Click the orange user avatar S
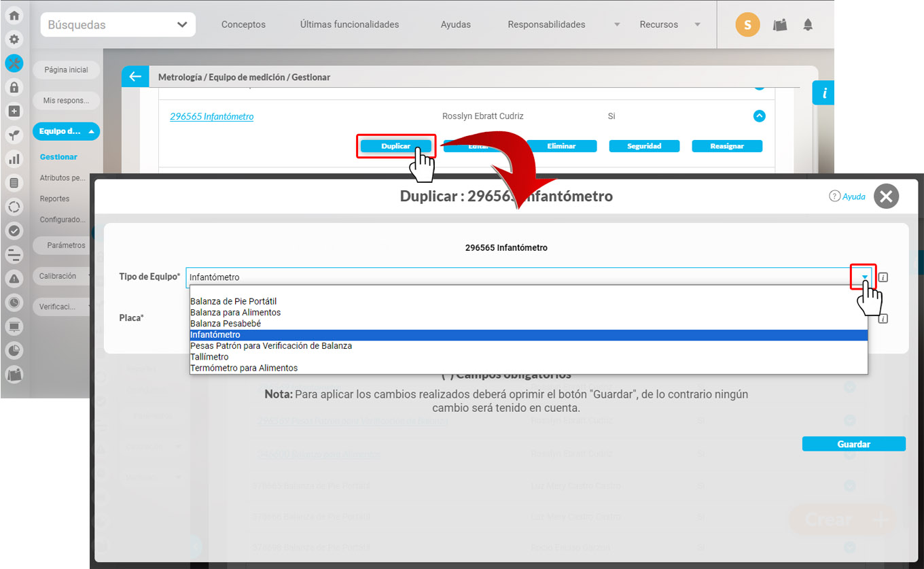Image resolution: width=924 pixels, height=569 pixels. click(747, 25)
